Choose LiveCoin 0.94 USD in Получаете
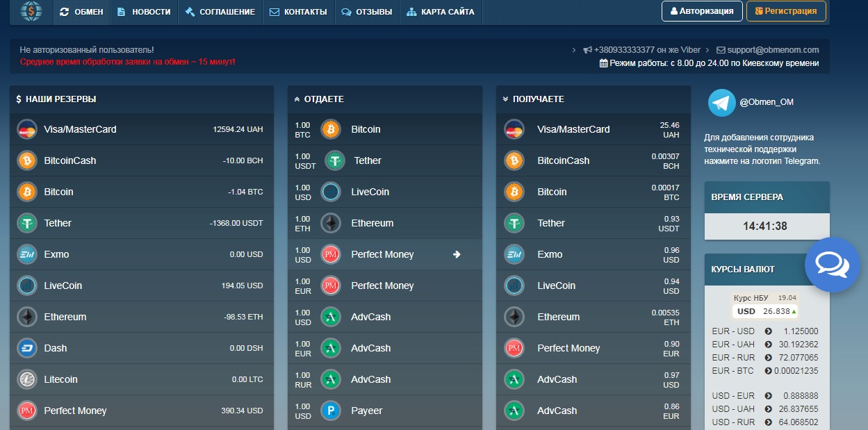Screen dimensions: 868x430 coord(593,286)
